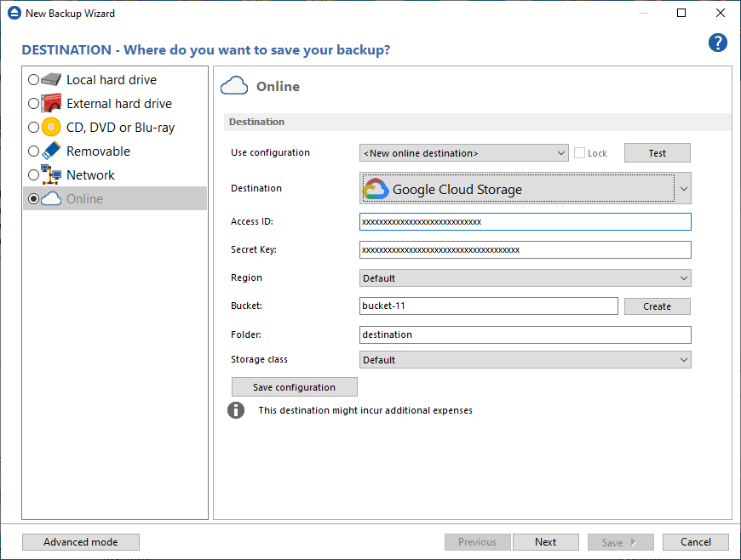Click the additional expenses notice text

click(365, 410)
